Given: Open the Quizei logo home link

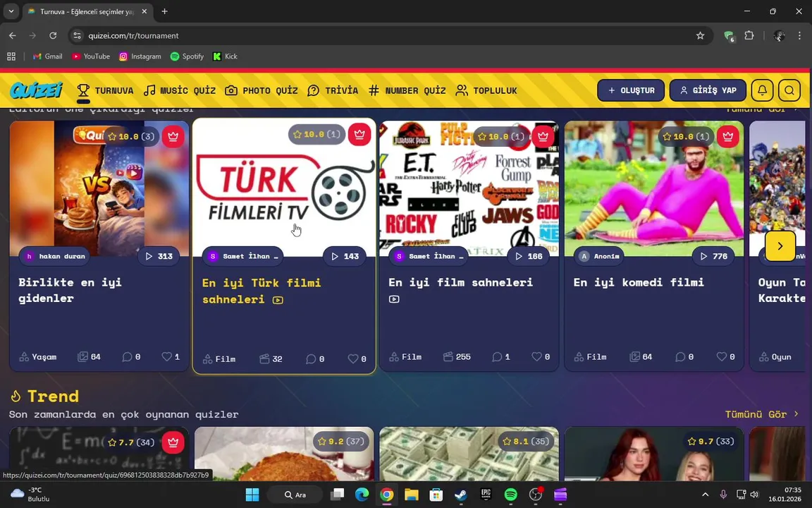Looking at the screenshot, I should pyautogui.click(x=36, y=90).
